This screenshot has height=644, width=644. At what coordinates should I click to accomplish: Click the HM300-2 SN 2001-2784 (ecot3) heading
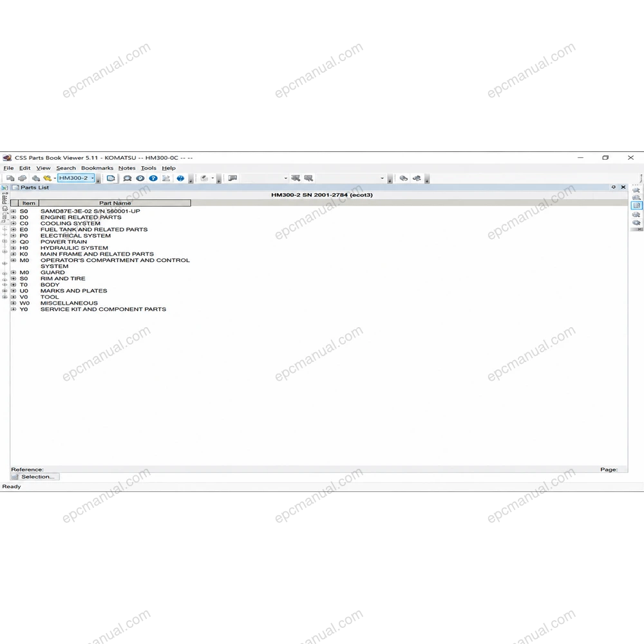click(322, 195)
